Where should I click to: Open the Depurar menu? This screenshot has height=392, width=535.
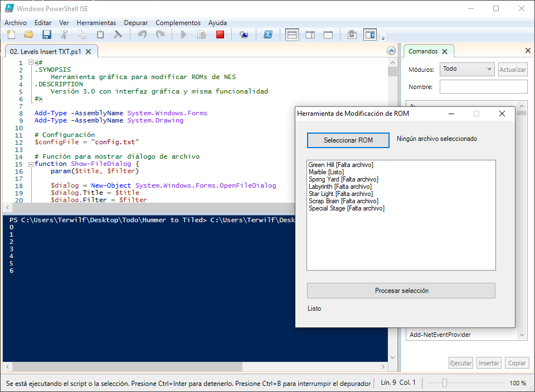point(136,23)
